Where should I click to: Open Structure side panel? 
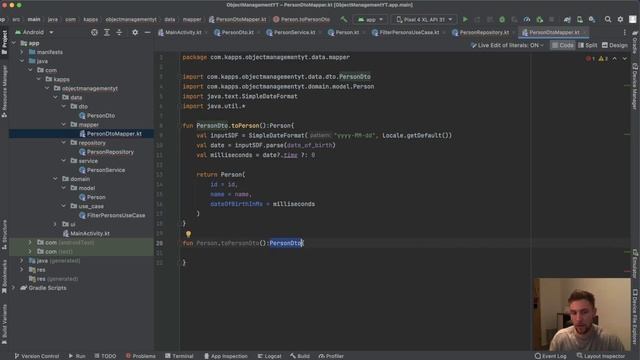coord(4,235)
